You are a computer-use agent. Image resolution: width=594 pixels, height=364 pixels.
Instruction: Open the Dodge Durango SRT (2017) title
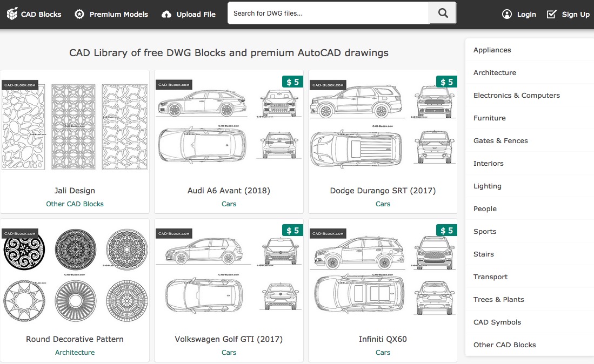383,191
